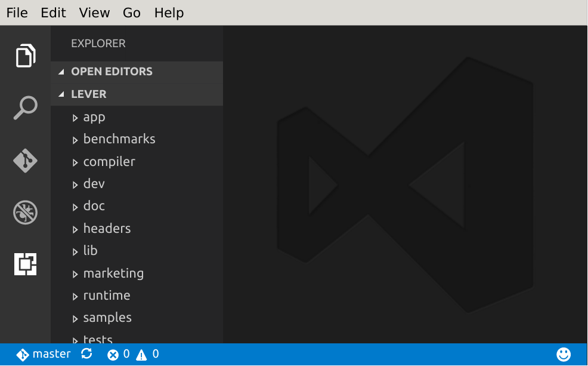This screenshot has height=366, width=588.
Task: Open the Search view magnifier icon
Action: tap(26, 108)
